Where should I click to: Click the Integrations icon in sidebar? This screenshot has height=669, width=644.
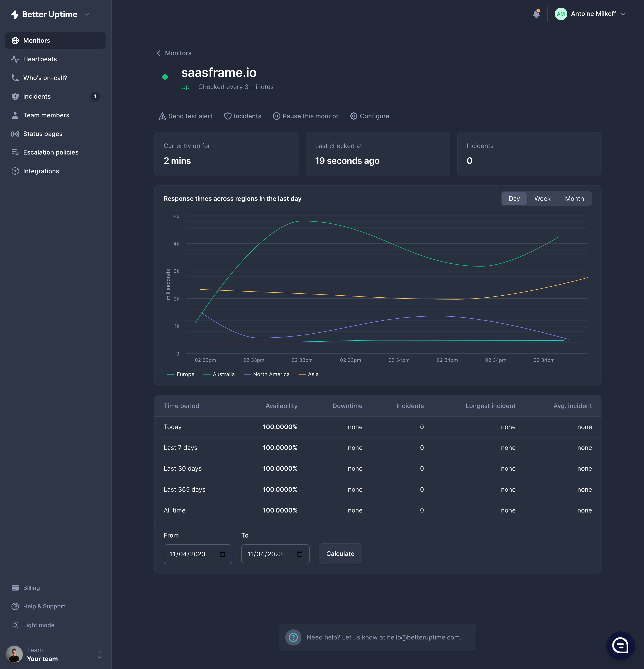(15, 171)
